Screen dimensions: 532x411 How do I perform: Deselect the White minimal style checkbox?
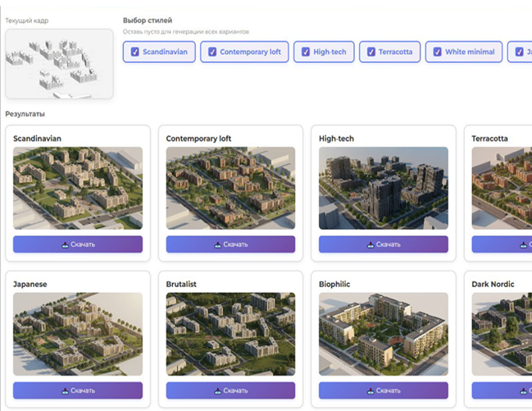pos(438,52)
